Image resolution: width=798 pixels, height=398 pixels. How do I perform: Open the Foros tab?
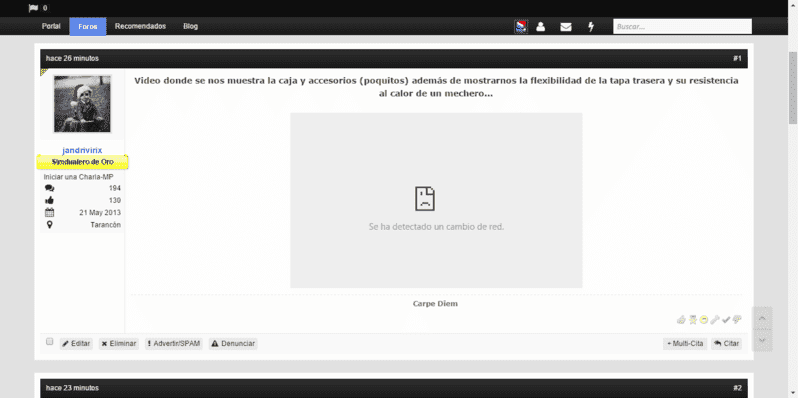tap(88, 26)
